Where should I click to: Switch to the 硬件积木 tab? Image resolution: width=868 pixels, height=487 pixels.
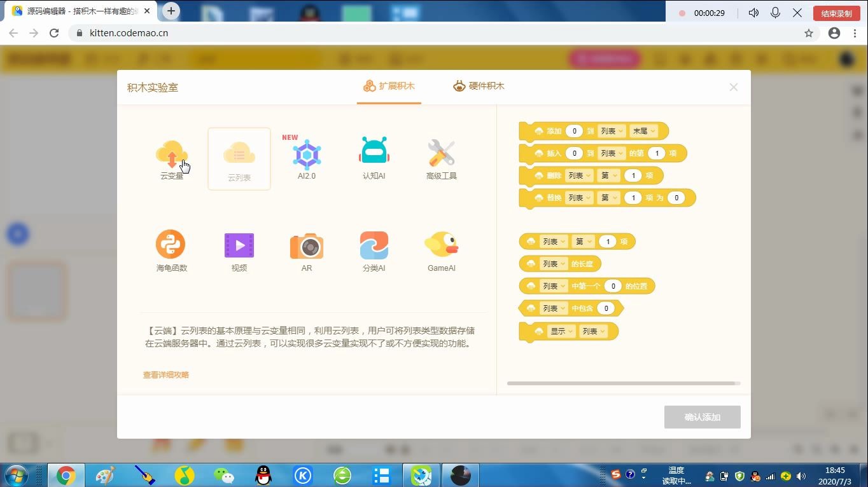pyautogui.click(x=479, y=86)
